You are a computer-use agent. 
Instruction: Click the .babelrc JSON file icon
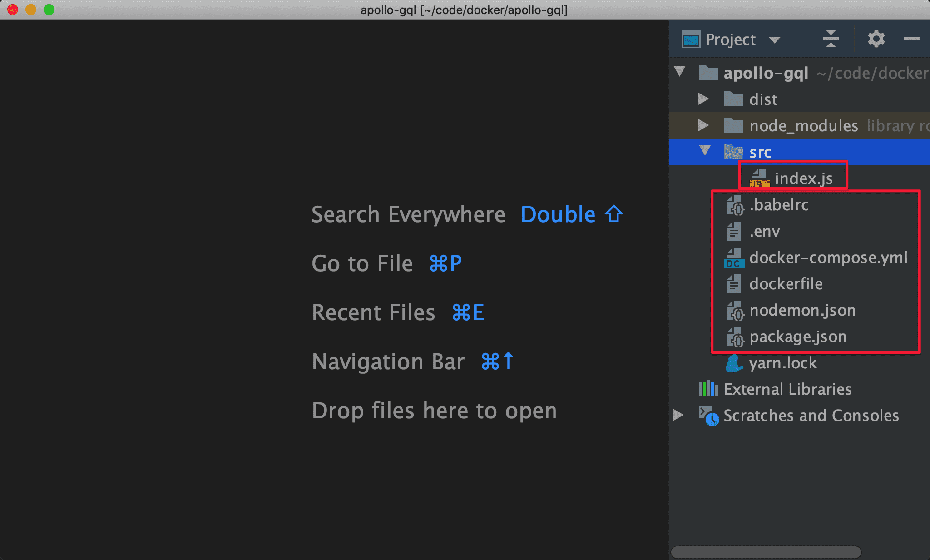click(735, 205)
